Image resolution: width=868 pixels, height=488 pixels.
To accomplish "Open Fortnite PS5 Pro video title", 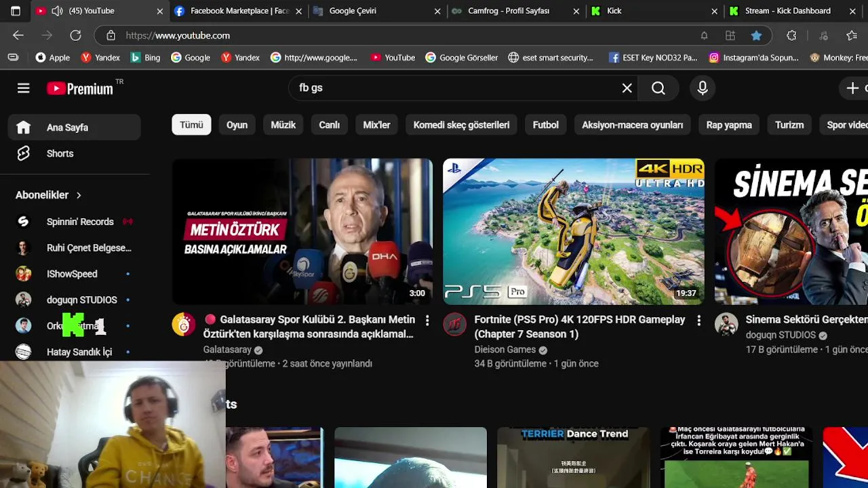I will click(x=580, y=327).
